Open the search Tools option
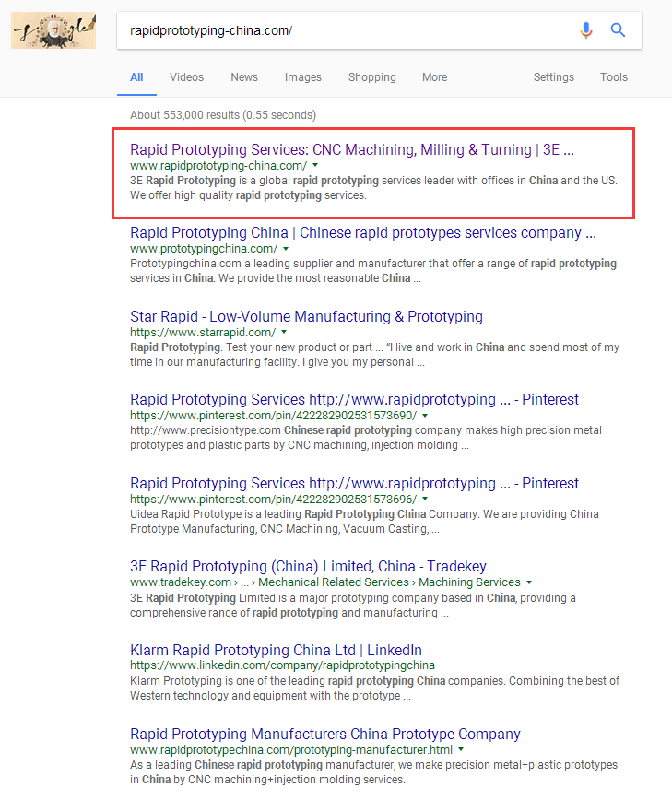 (x=613, y=77)
